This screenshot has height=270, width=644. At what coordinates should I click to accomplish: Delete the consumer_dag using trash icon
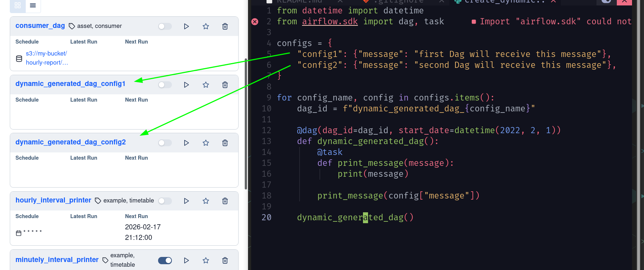point(225,26)
